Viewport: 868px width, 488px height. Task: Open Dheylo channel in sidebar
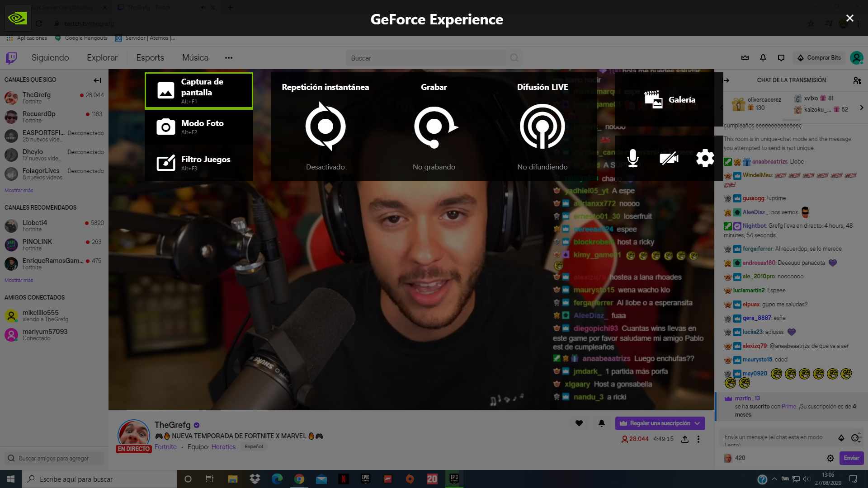(54, 155)
